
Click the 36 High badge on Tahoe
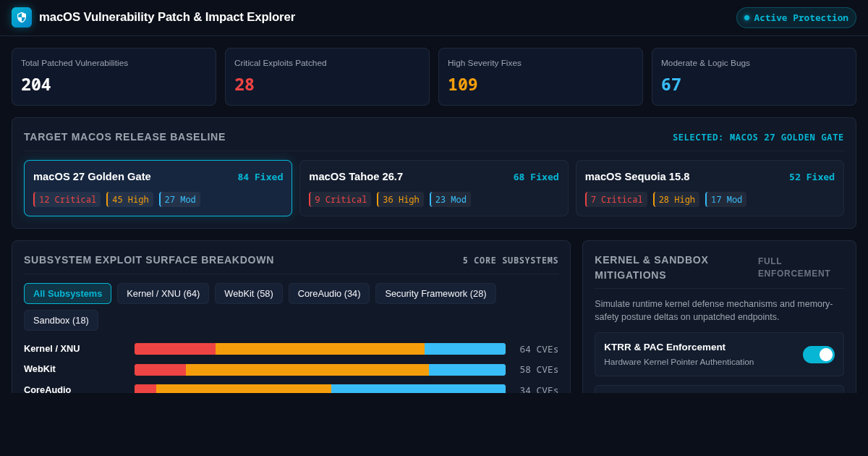click(400, 200)
